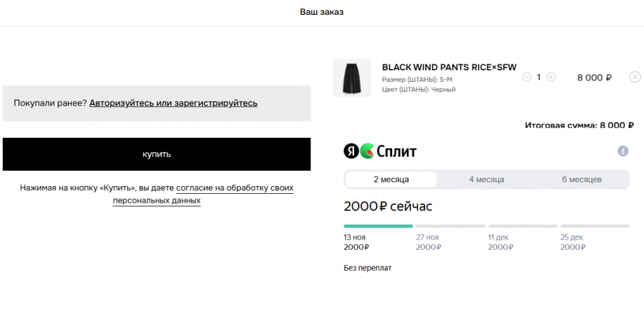Screen dimensions: 644x320
Task: Click the 11 дек payment segment
Action: click(x=522, y=227)
